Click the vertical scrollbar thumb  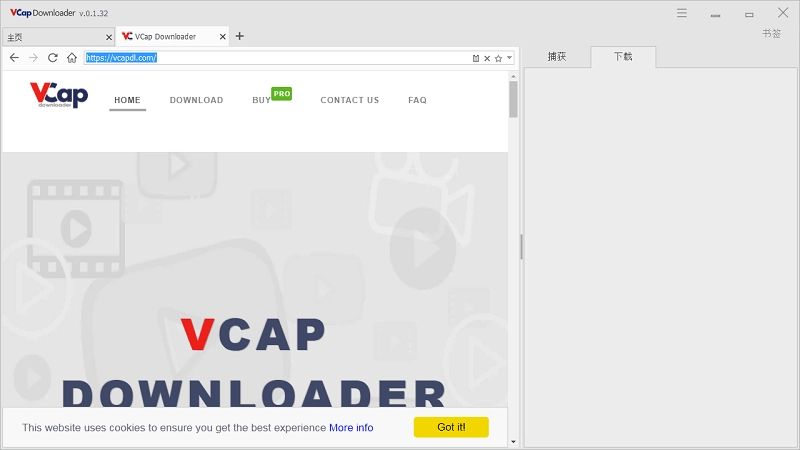(x=513, y=99)
